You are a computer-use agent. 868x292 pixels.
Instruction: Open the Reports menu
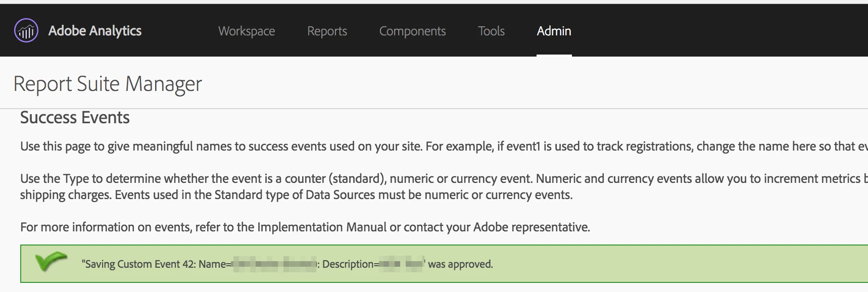point(327,31)
